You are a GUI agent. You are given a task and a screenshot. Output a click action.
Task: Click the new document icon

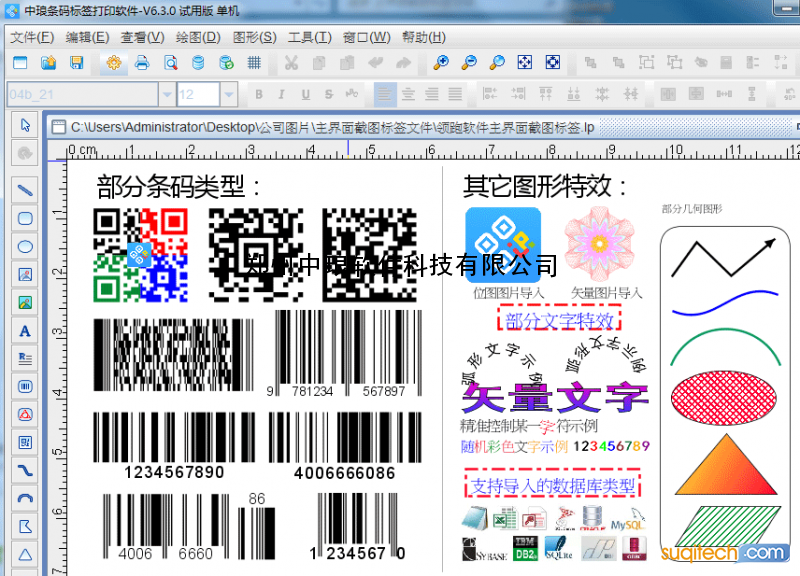20,63
